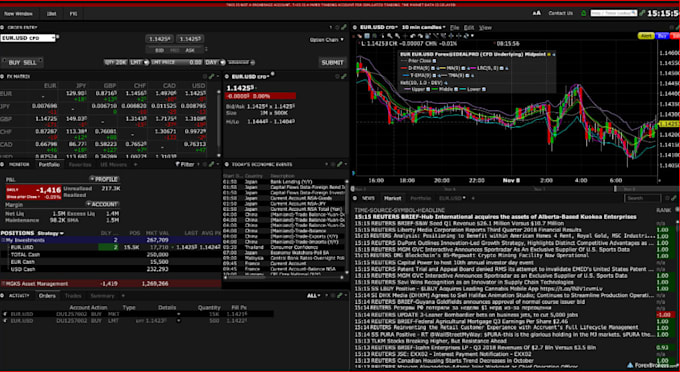Open the chart Edit menu
This screenshot has height=372, width=680.
pos(469,27)
